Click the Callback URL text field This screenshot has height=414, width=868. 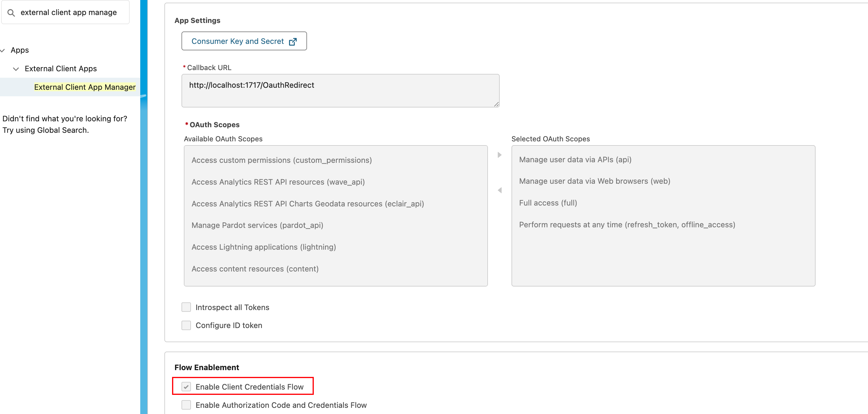pos(340,90)
